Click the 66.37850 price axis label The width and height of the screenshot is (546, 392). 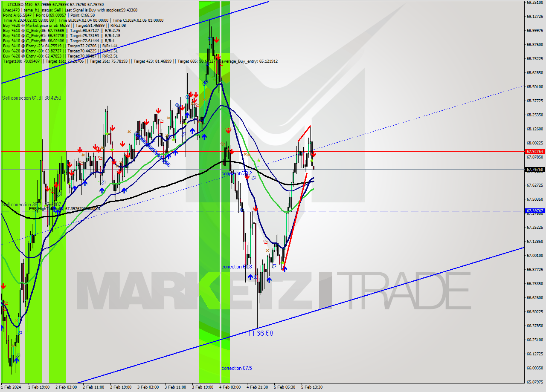click(x=534, y=326)
